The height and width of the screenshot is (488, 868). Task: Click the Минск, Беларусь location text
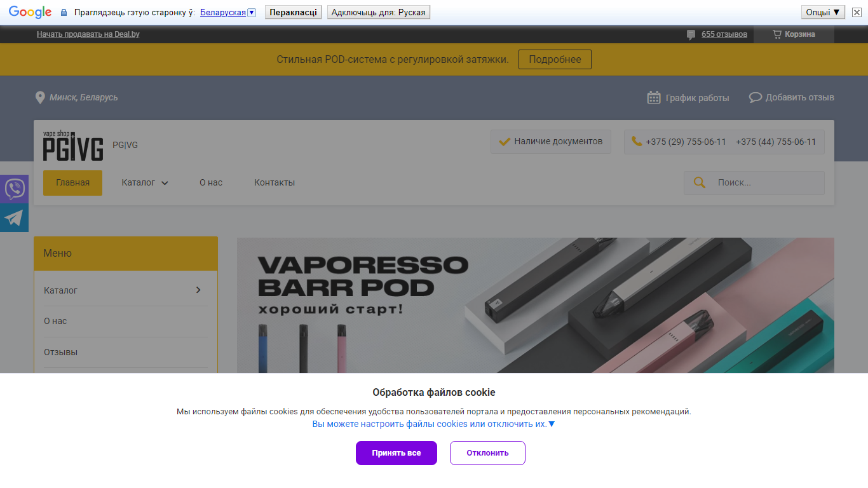click(84, 97)
